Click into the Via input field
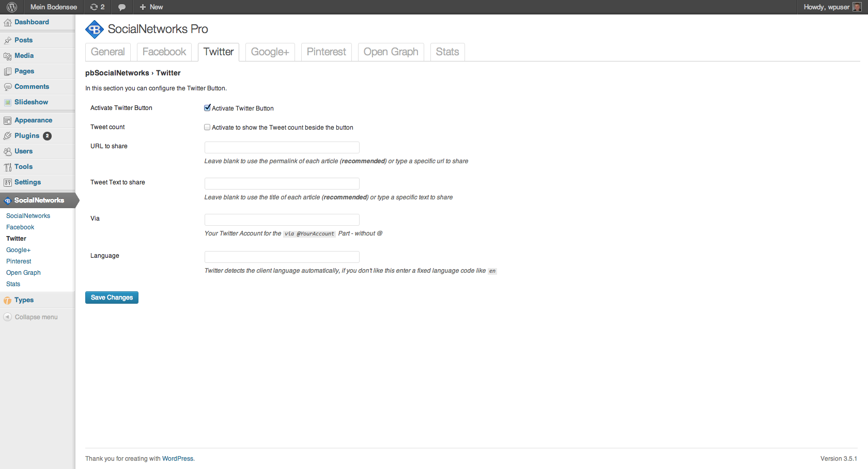868x469 pixels. click(282, 220)
